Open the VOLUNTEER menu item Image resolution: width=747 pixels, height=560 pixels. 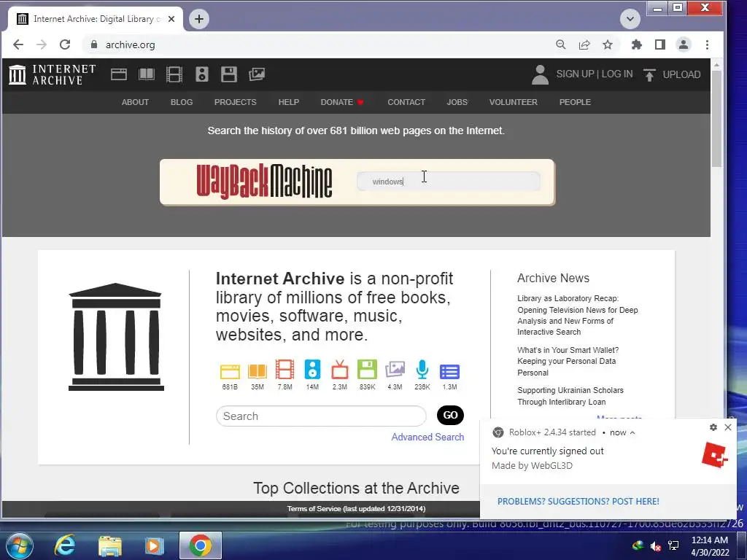coord(513,102)
